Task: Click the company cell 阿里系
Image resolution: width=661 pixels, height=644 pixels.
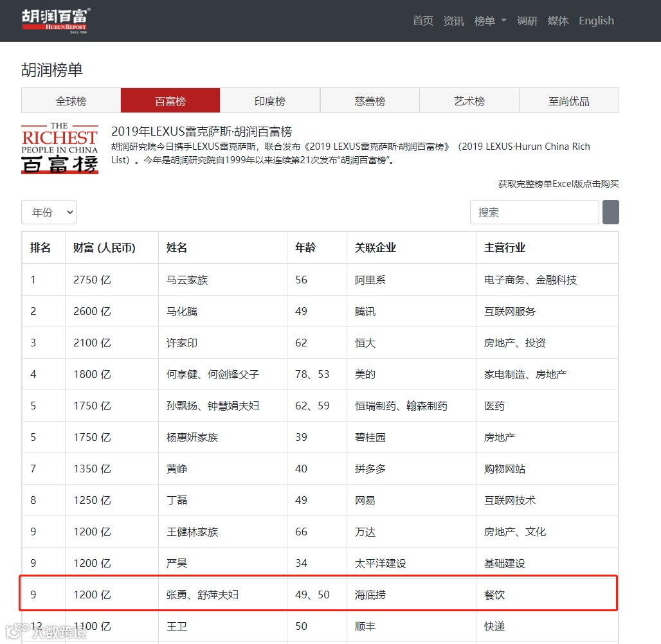Action: coord(370,280)
